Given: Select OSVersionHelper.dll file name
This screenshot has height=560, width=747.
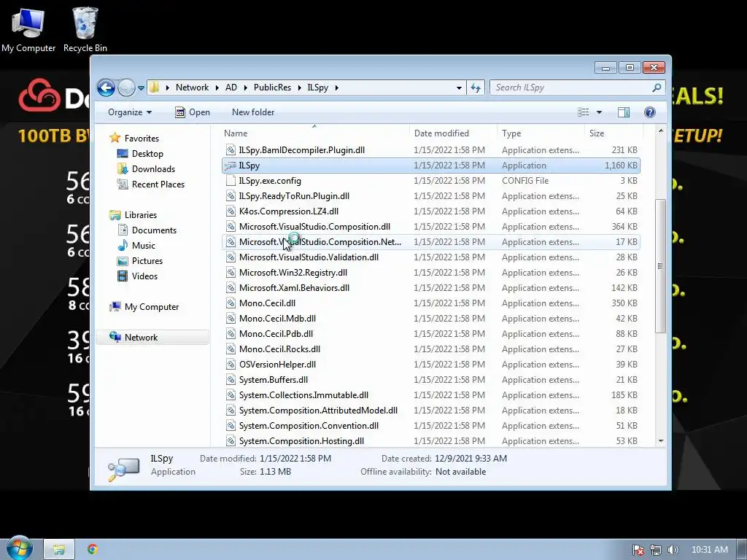Looking at the screenshot, I should tap(277, 365).
